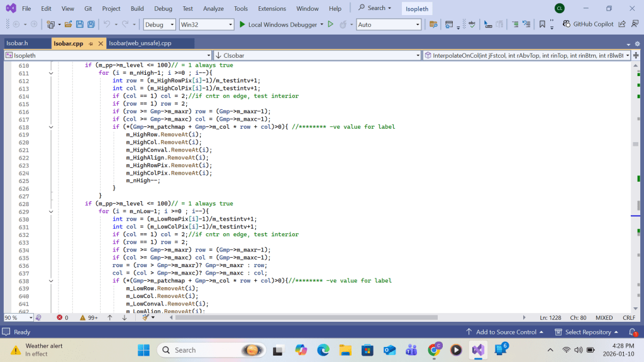The width and height of the screenshot is (644, 362).
Task: Open the 90 % zoom level dropdown
Action: pos(30,318)
